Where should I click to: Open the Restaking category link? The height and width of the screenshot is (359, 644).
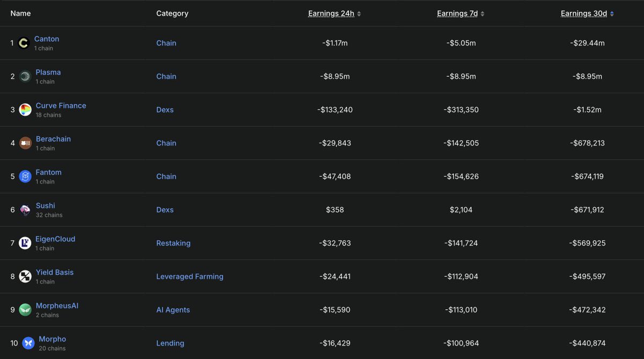tap(173, 243)
